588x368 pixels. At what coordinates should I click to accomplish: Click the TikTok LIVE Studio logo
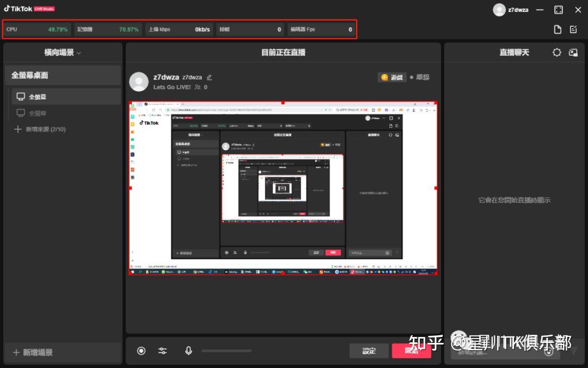[x=29, y=9]
